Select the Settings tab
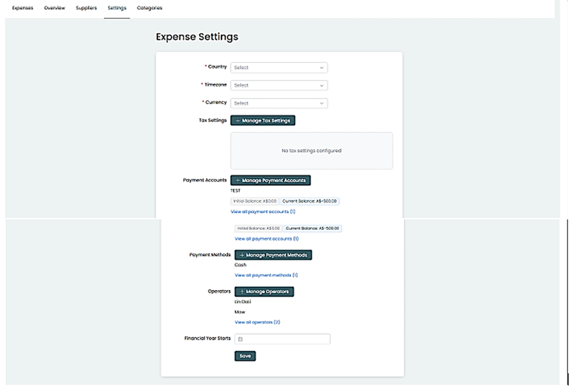 point(117,8)
